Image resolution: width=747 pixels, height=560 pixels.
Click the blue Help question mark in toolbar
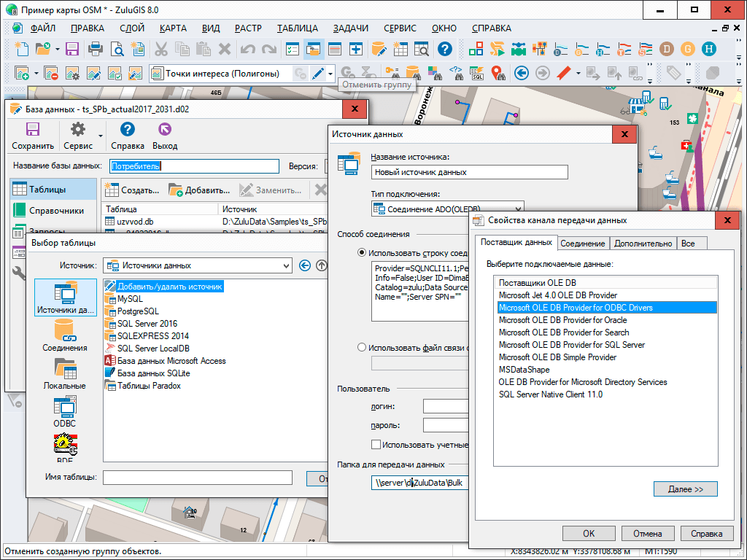click(x=444, y=49)
